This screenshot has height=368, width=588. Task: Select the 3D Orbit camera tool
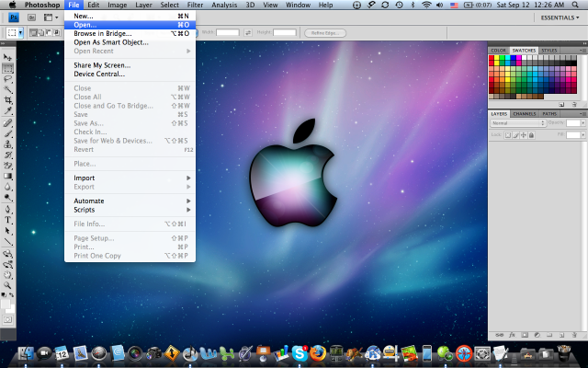pyautogui.click(x=7, y=264)
